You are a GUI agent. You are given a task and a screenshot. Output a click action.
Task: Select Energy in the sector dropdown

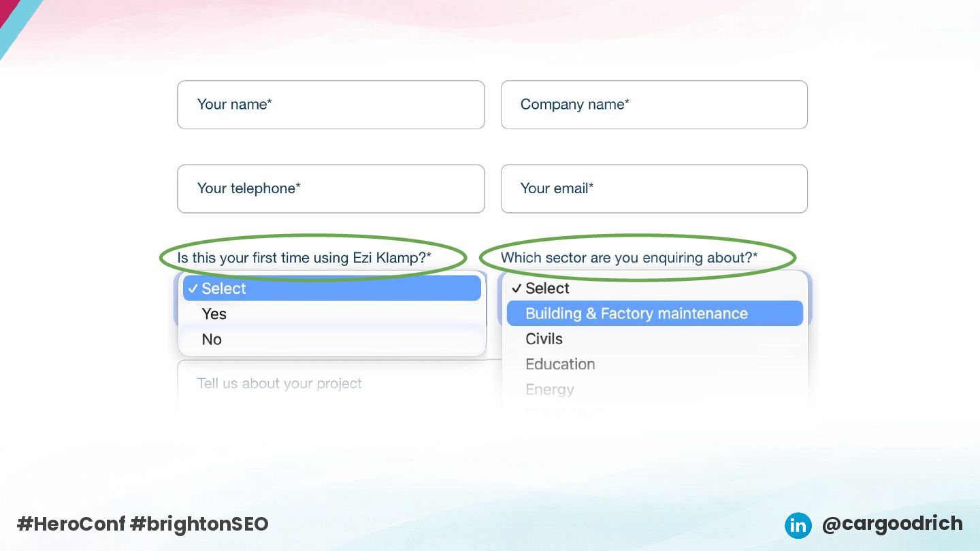(x=550, y=390)
